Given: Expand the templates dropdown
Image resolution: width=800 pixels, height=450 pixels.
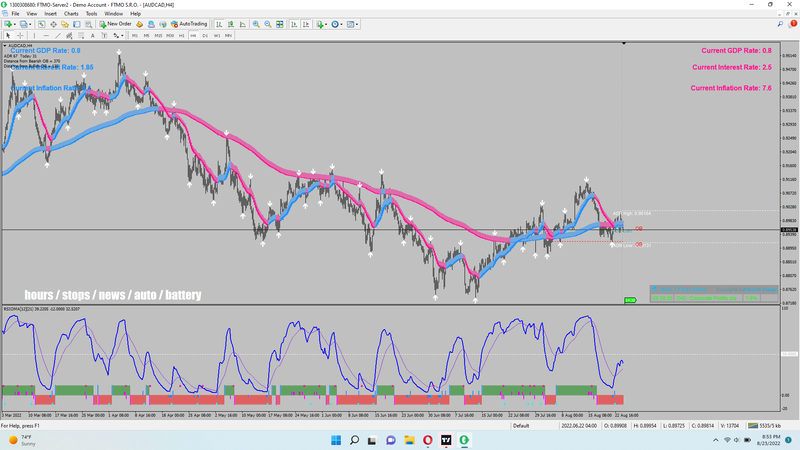Looking at the screenshot, I should [x=357, y=24].
